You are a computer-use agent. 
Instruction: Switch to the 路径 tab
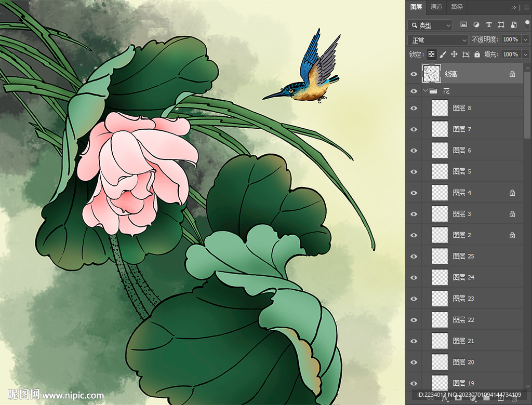[x=457, y=7]
